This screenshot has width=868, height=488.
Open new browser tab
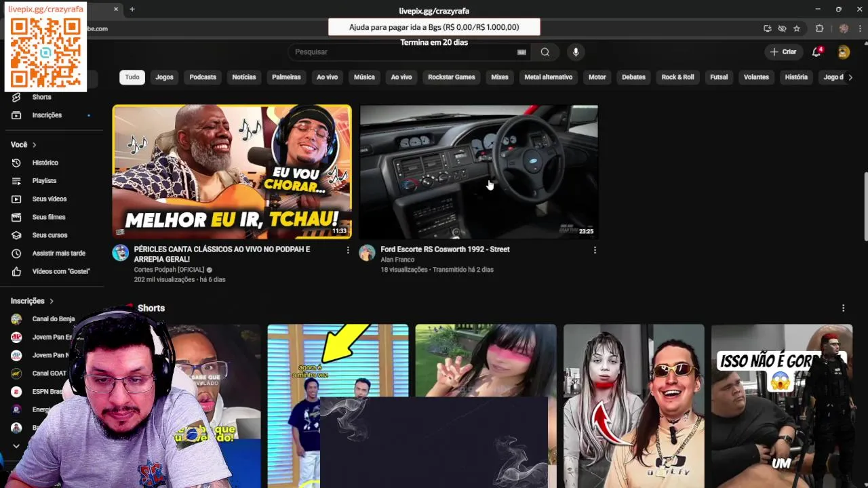pos(132,9)
